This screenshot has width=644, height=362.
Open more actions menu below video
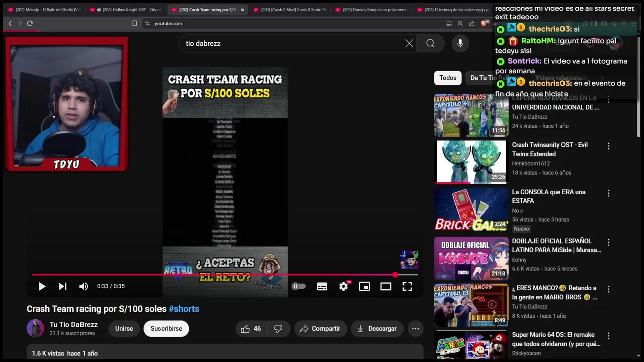click(x=415, y=329)
